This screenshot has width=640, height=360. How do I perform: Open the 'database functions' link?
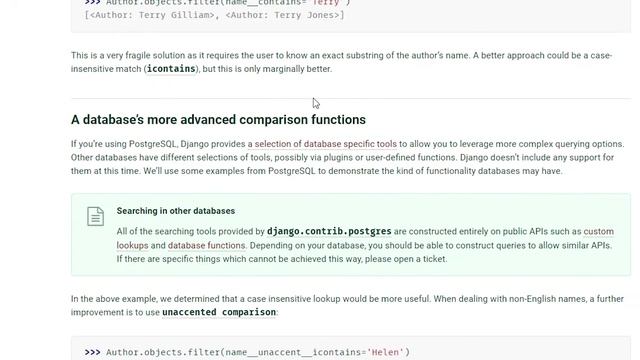click(x=207, y=245)
